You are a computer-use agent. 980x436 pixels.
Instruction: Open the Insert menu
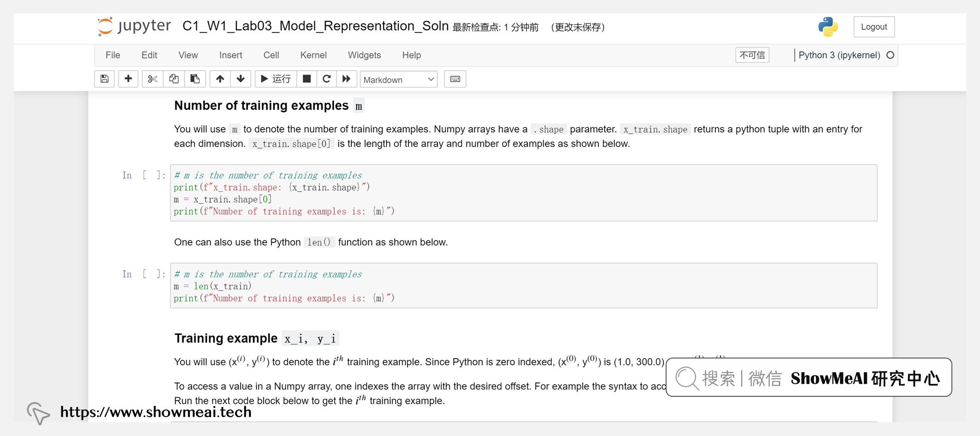tap(230, 55)
